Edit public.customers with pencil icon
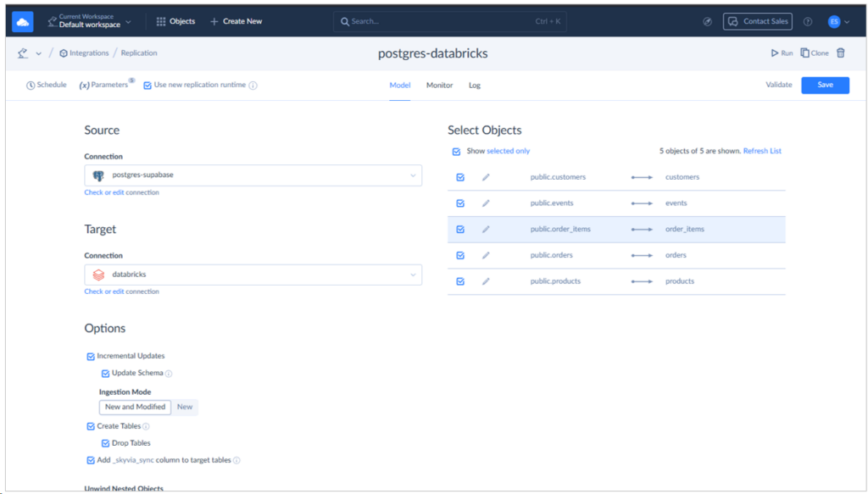This screenshot has width=868, height=494. coord(486,178)
